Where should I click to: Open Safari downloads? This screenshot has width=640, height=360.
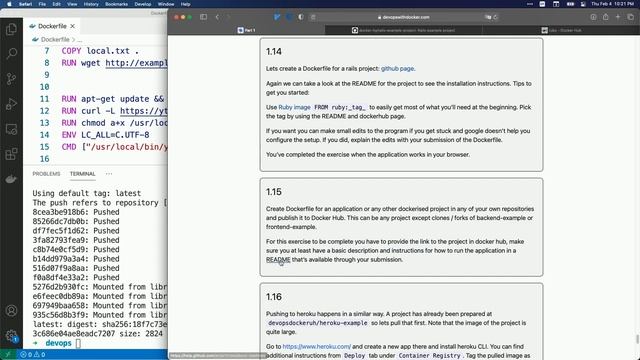tap(593, 17)
